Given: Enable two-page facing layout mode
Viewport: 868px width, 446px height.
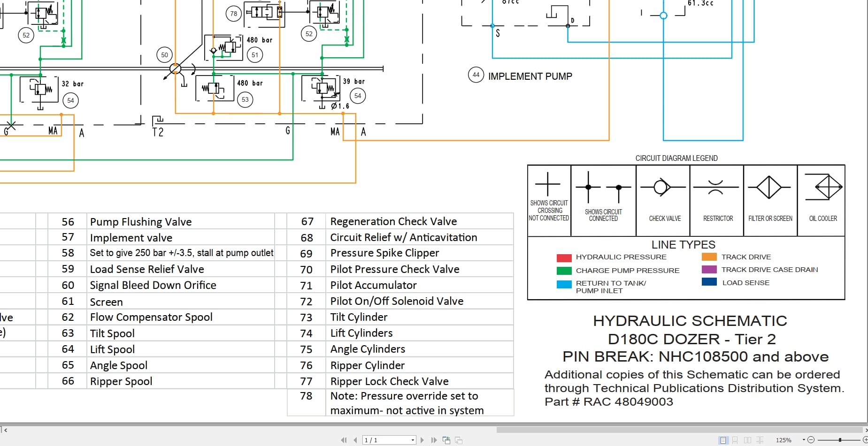Looking at the screenshot, I should tap(748, 440).
